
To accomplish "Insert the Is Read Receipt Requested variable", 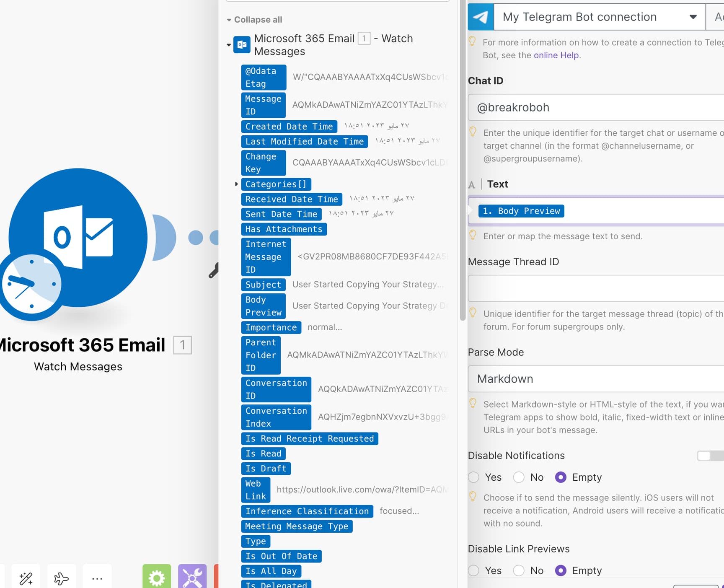I will (x=310, y=438).
